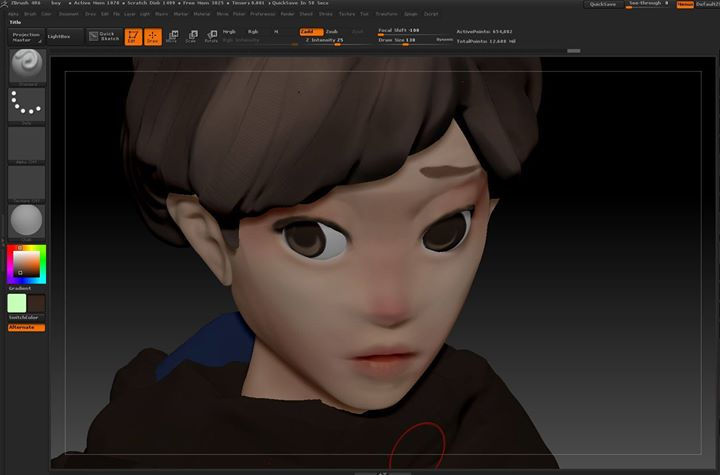The height and width of the screenshot is (475, 720).
Task: Open the Material menu
Action: [202, 14]
